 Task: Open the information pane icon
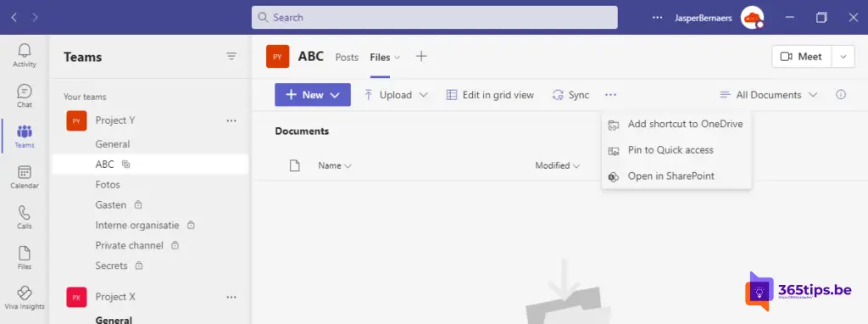tap(841, 95)
